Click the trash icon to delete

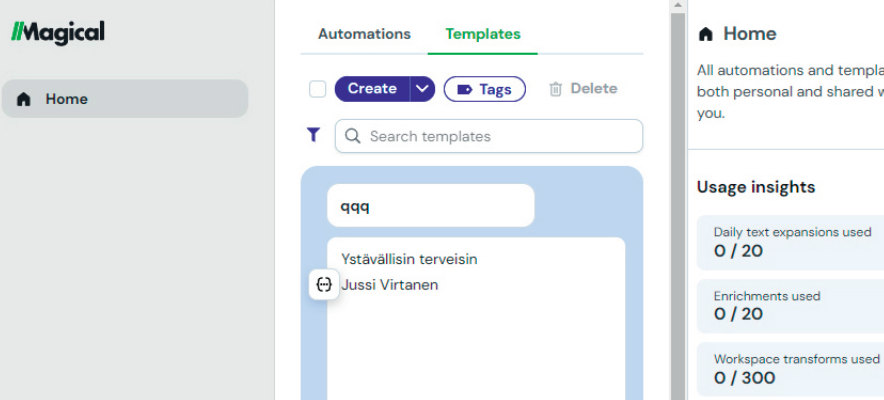556,89
